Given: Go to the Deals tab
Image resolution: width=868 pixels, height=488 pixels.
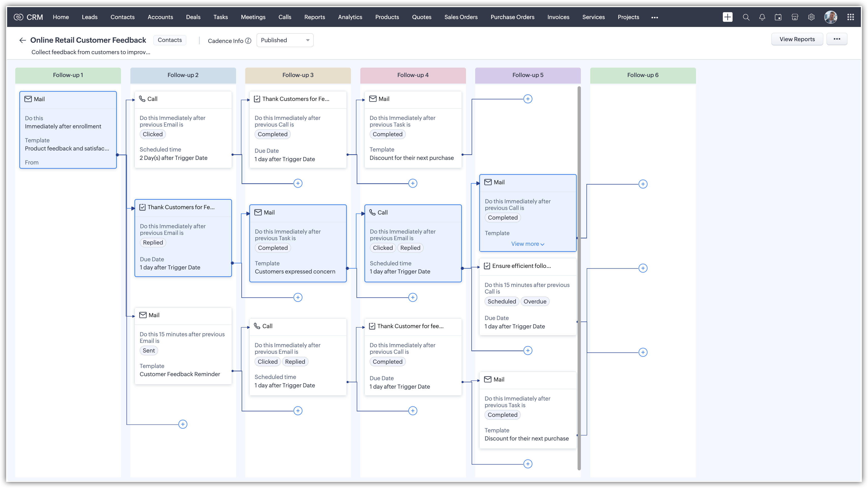Looking at the screenshot, I should (x=193, y=17).
